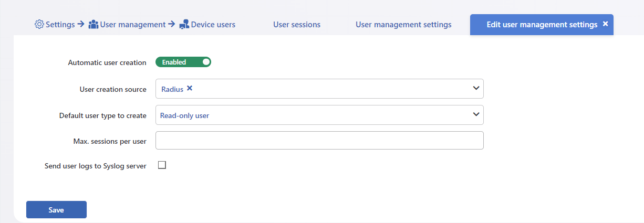
Task: Go to the Settings breadcrumb link
Action: tap(60, 25)
